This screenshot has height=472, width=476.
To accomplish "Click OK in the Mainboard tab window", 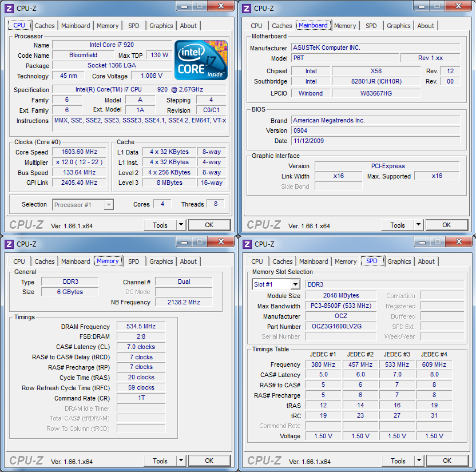I will [447, 225].
